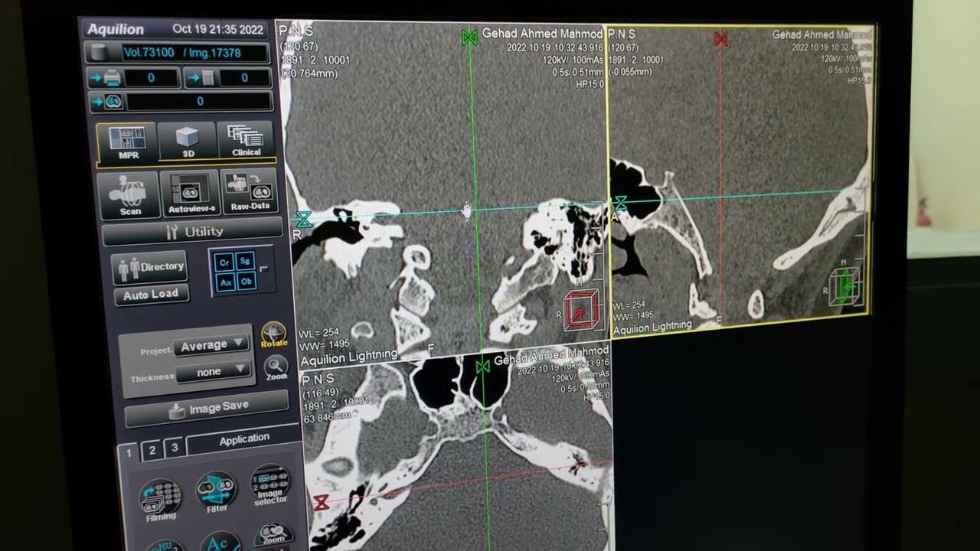The width and height of the screenshot is (980, 551).
Task: Click the image transfer count field
Action: click(x=199, y=101)
